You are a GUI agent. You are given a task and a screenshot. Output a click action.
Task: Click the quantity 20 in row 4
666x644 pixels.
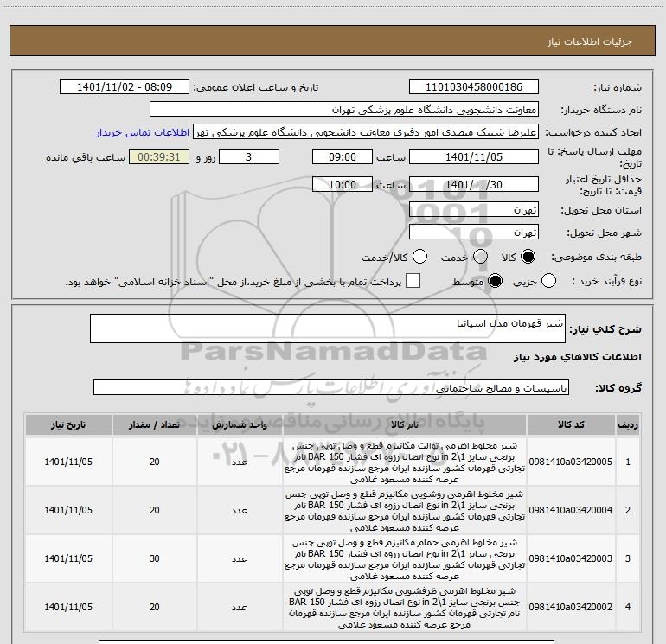(x=155, y=607)
